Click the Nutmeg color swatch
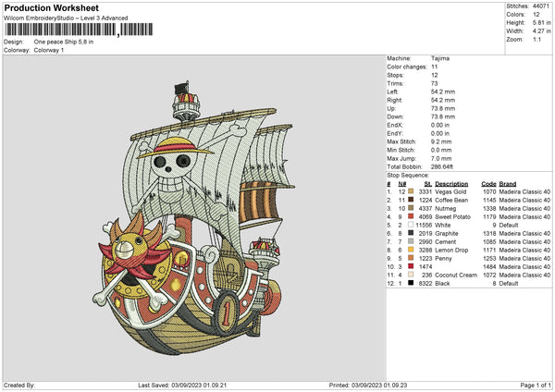The height and width of the screenshot is (392, 555). coord(411,208)
